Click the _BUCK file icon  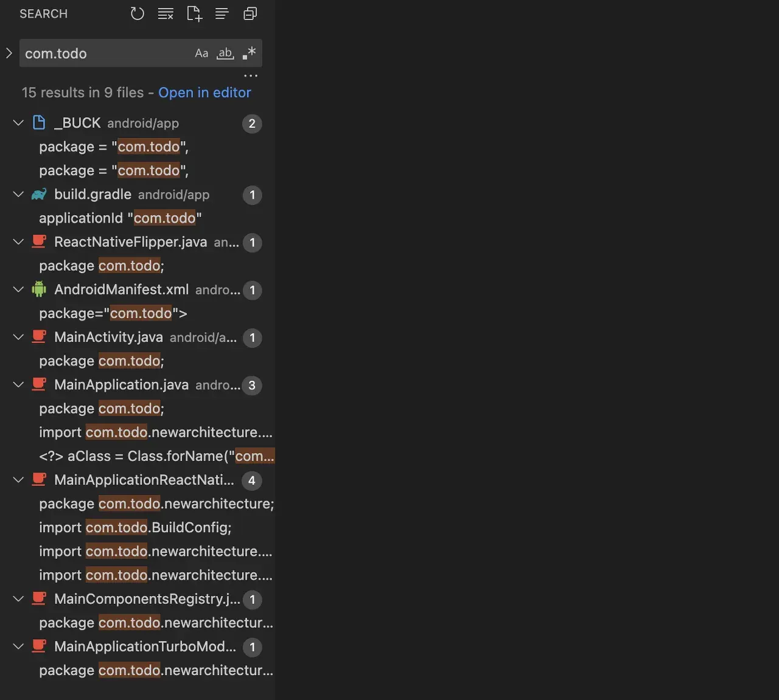pos(39,123)
